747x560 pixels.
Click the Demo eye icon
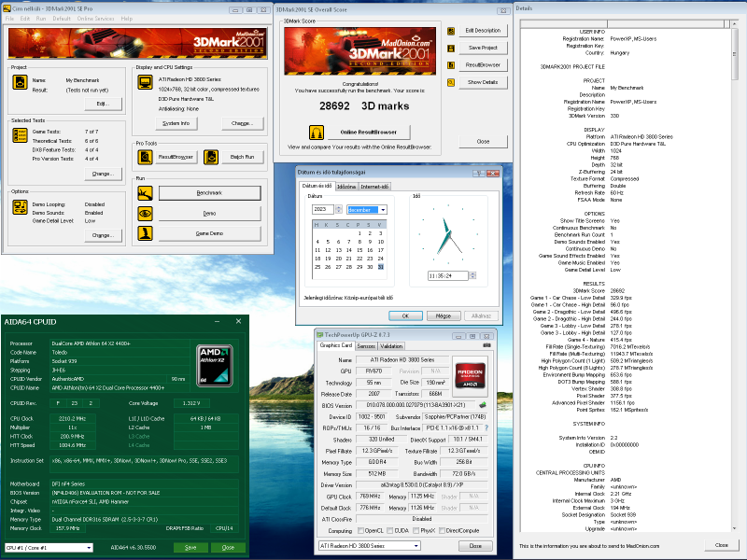tap(145, 214)
